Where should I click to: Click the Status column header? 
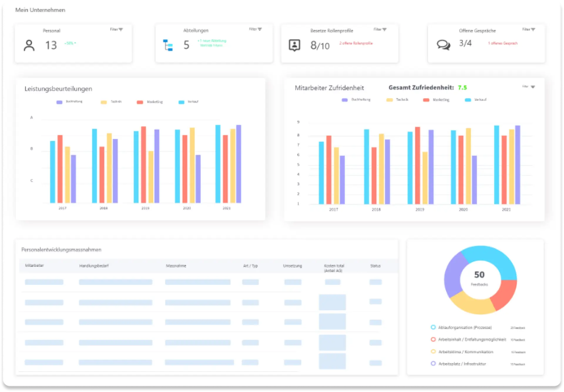pos(375,266)
